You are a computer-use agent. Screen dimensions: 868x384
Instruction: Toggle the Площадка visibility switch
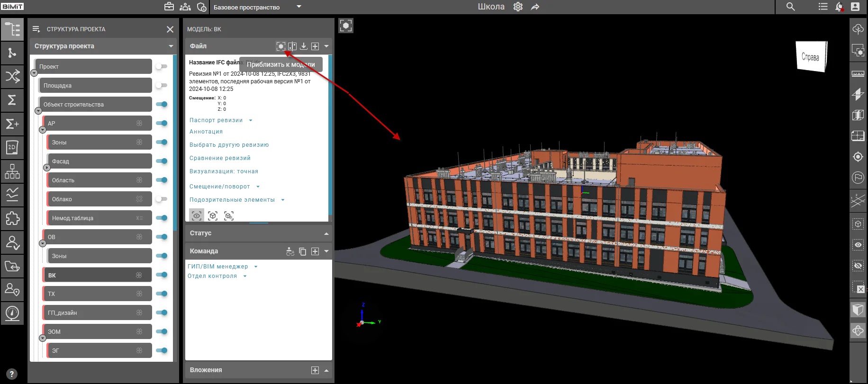point(162,85)
